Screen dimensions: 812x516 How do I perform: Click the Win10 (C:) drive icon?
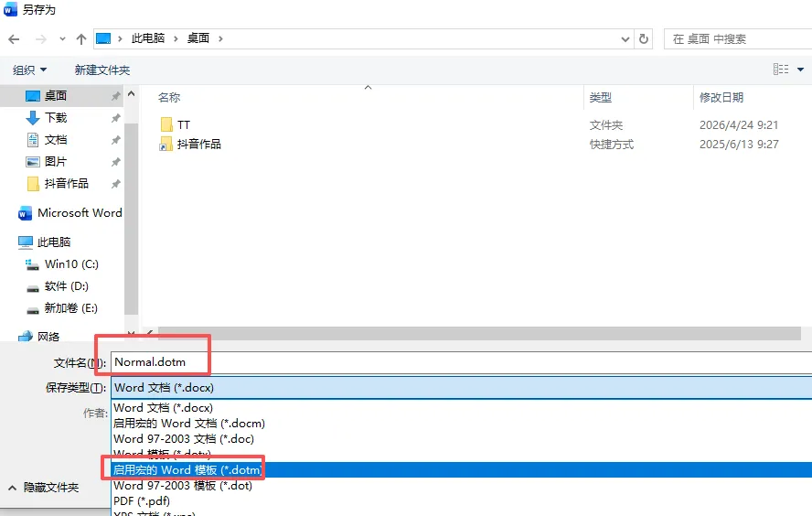(x=32, y=264)
